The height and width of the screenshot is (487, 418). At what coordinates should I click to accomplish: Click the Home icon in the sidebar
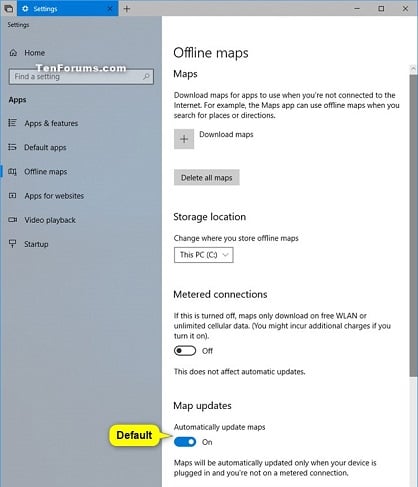(13, 53)
